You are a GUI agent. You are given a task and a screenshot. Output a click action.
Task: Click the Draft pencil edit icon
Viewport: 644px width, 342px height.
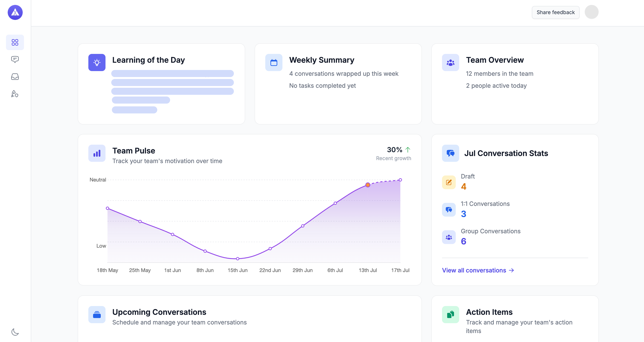[449, 182]
